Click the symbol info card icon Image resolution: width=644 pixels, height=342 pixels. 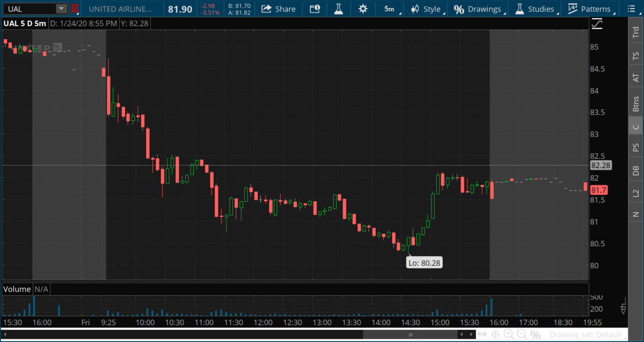[314, 9]
